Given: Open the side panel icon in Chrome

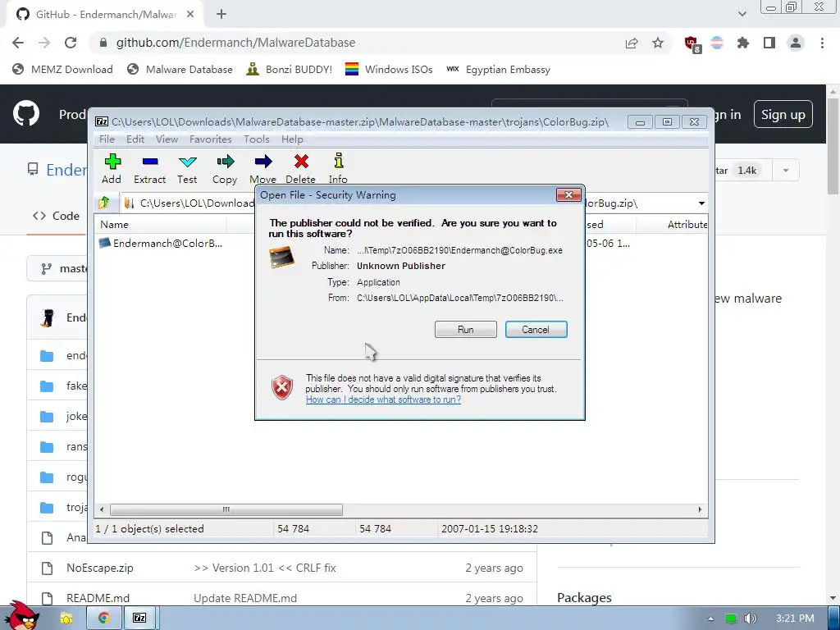Looking at the screenshot, I should pos(769,43).
